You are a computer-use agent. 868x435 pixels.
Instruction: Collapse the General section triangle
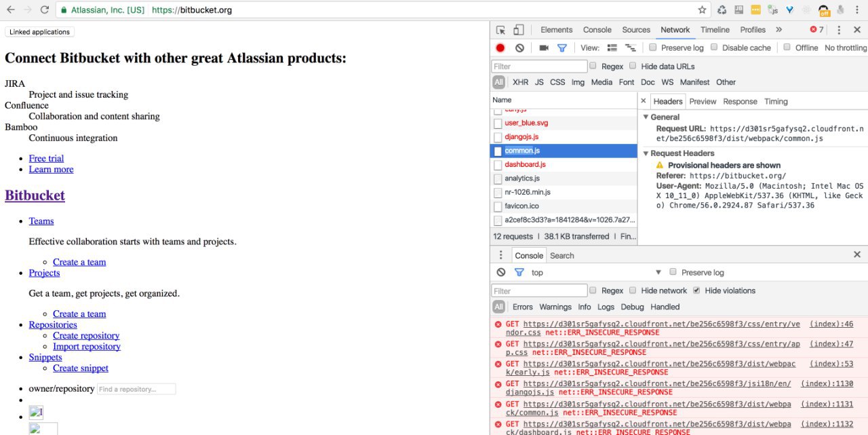click(x=646, y=117)
